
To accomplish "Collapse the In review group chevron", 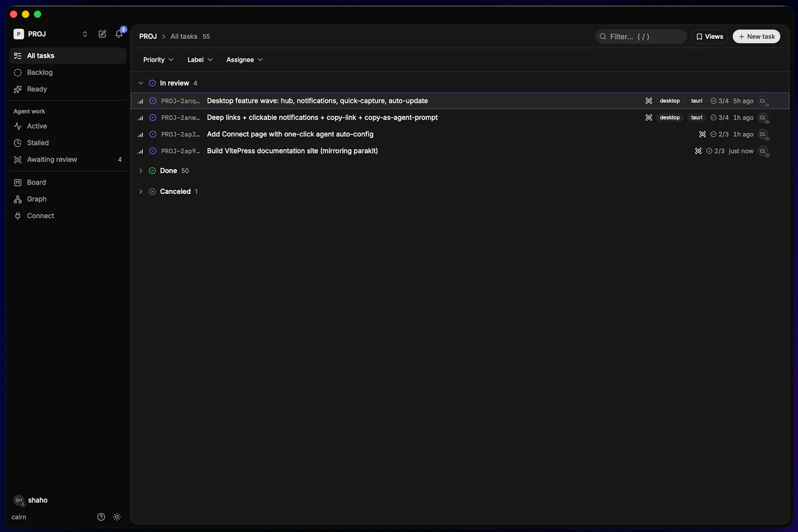I will [x=141, y=83].
